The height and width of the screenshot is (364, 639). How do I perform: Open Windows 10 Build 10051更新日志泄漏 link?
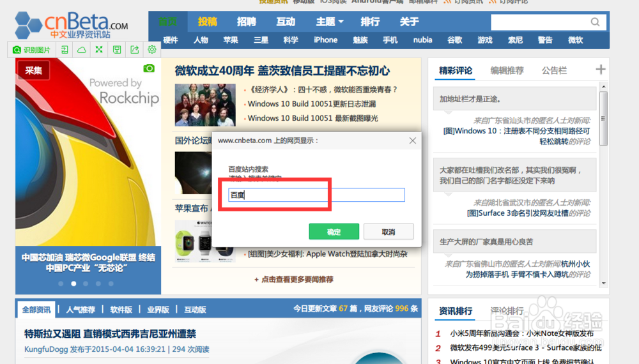tap(312, 104)
